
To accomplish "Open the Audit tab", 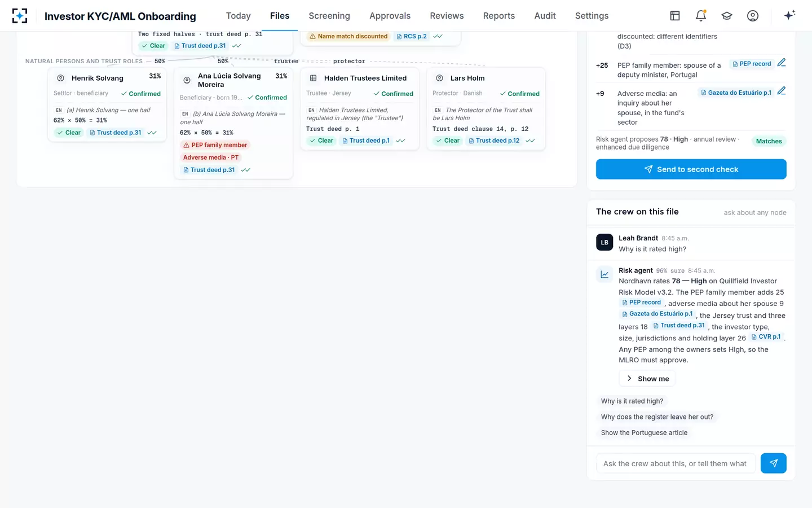I will (x=545, y=16).
